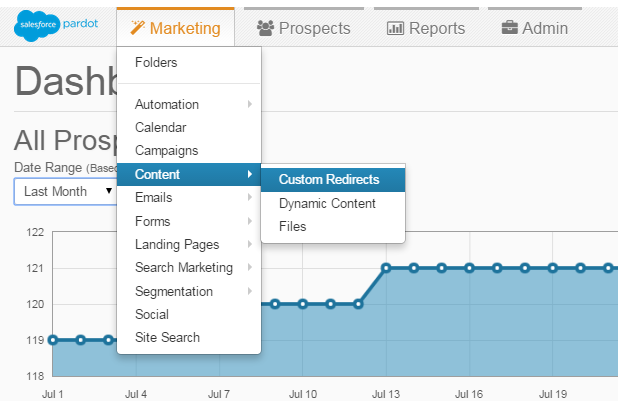618x401 pixels.
Task: Select the Automation menu item
Action: [x=189, y=104]
